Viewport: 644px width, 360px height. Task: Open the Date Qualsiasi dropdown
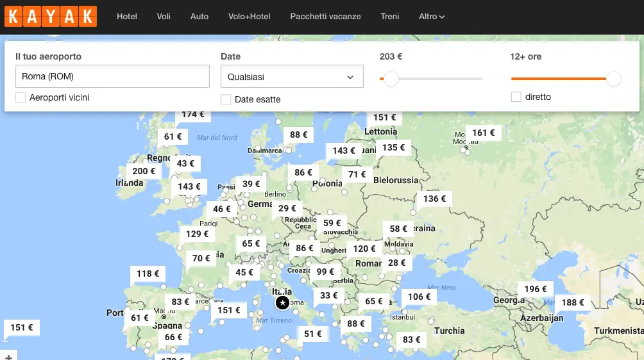[292, 76]
